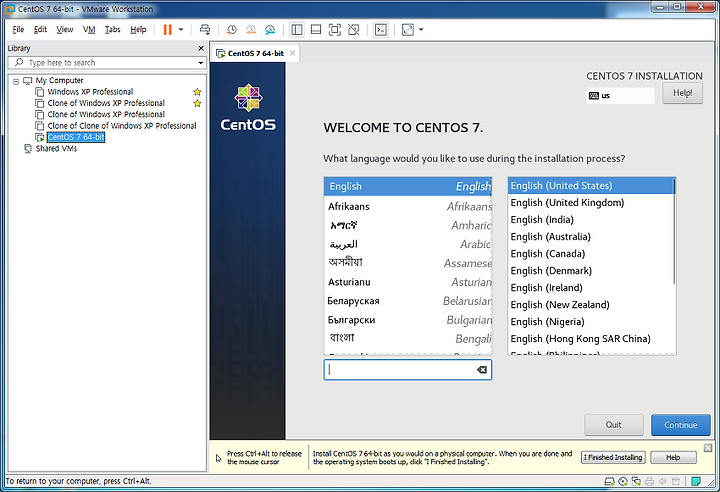Choose English (India) locale
The image size is (720, 492).
(591, 220)
